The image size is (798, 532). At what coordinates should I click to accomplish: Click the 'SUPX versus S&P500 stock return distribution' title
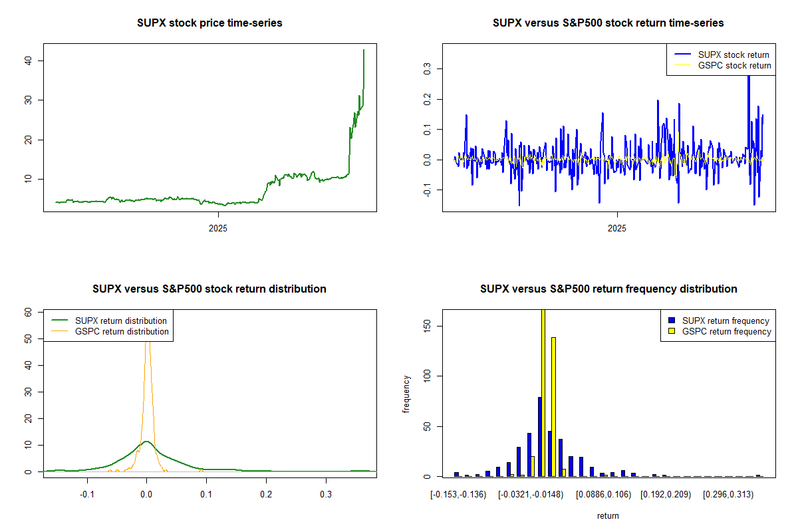[x=209, y=289]
